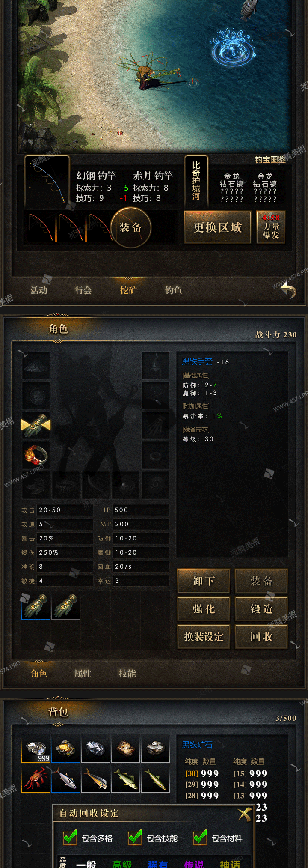Select the first fishing rod slot
The height and width of the screenshot is (868, 308).
pyautogui.click(x=41, y=227)
